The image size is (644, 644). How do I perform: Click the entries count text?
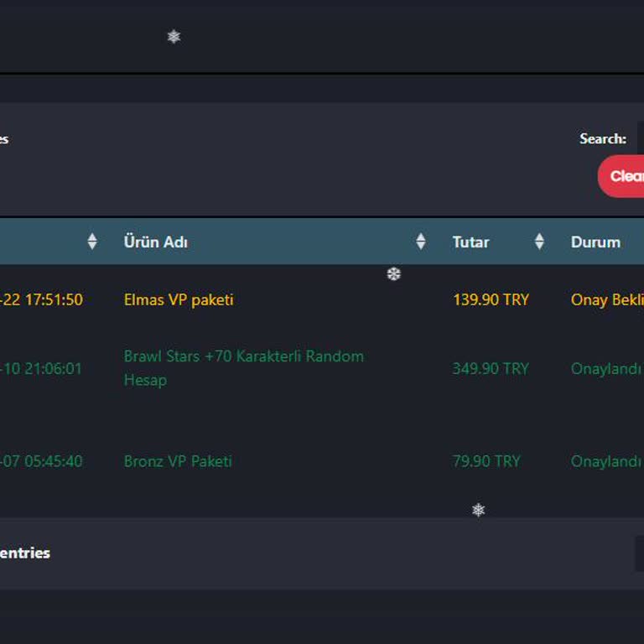coord(25,553)
